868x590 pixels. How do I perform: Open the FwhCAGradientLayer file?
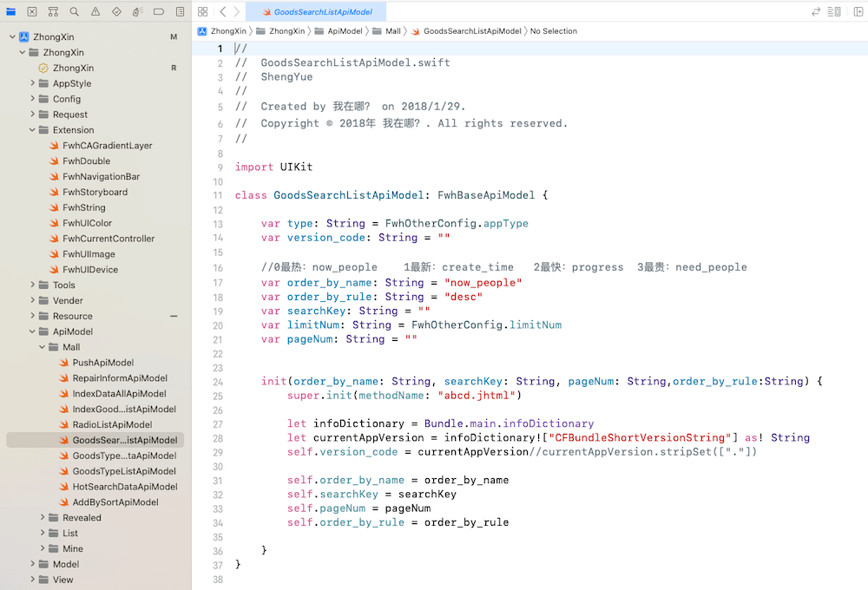108,146
